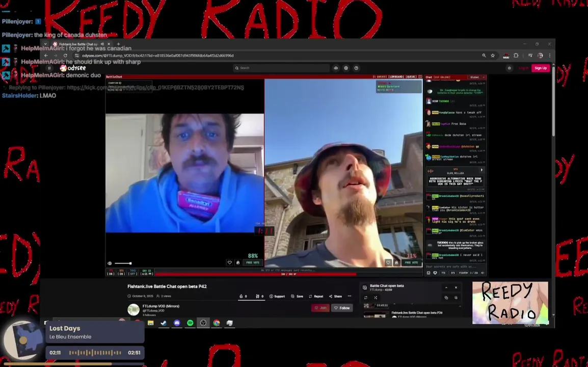Click FREE VOTE under the left stream
Screen dimensions: 588x367
[253, 263]
